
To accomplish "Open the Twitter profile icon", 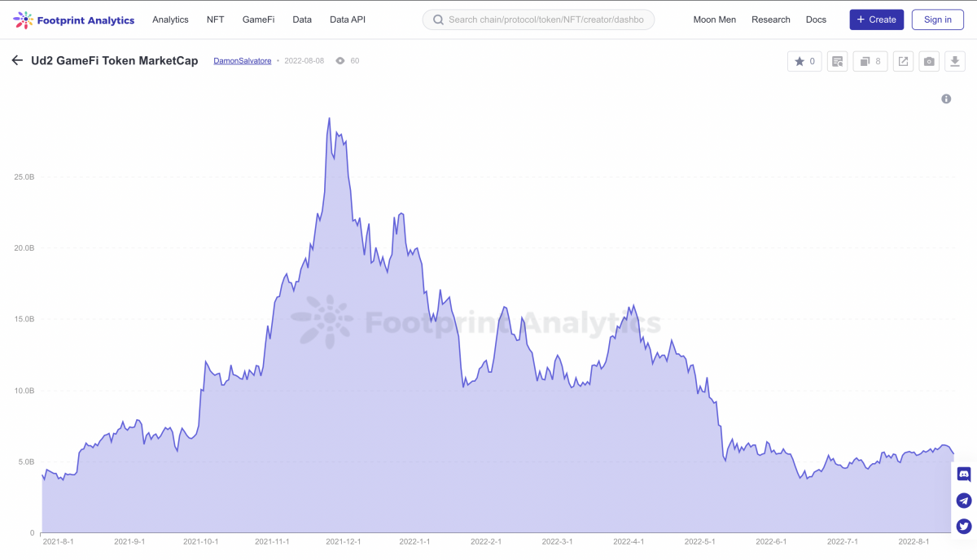I will tap(964, 527).
